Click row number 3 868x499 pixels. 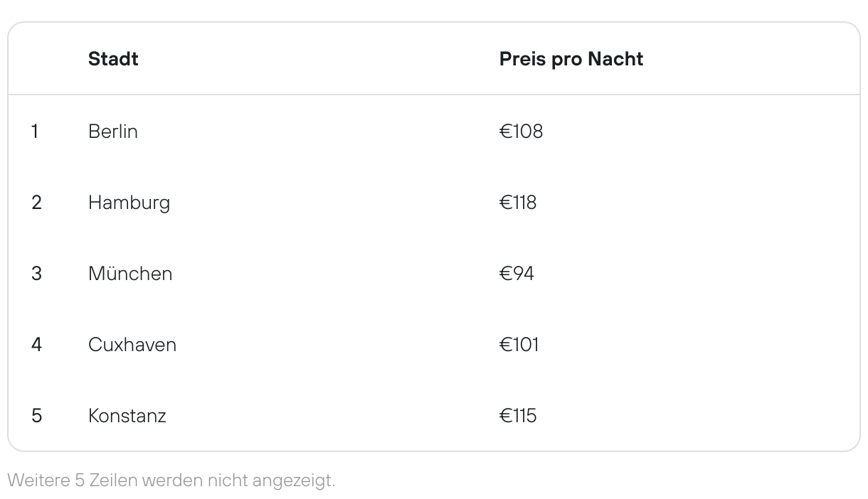click(37, 274)
